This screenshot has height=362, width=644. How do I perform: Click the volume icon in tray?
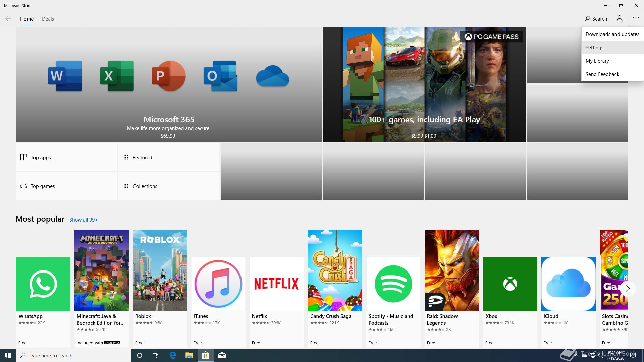tap(601, 355)
